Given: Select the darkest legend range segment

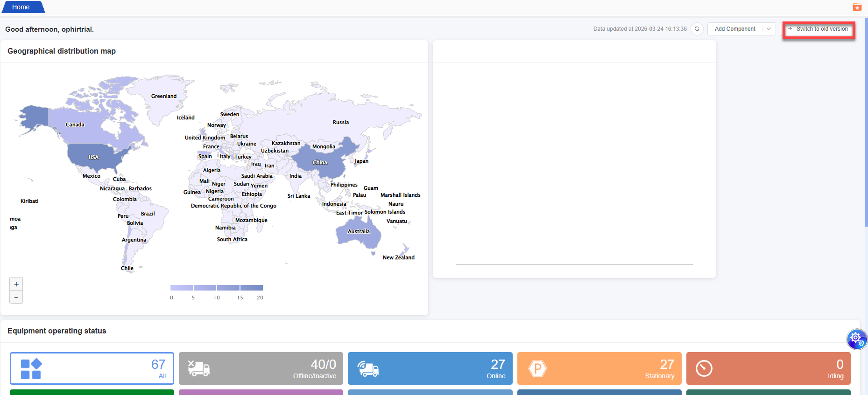Looking at the screenshot, I should [252, 288].
